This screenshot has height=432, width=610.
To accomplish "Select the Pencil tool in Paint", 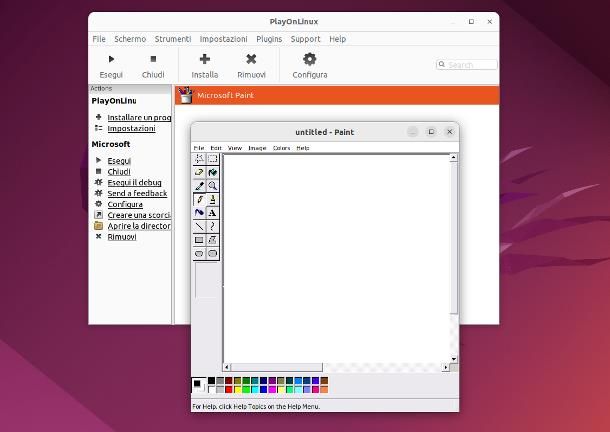I will (x=199, y=199).
